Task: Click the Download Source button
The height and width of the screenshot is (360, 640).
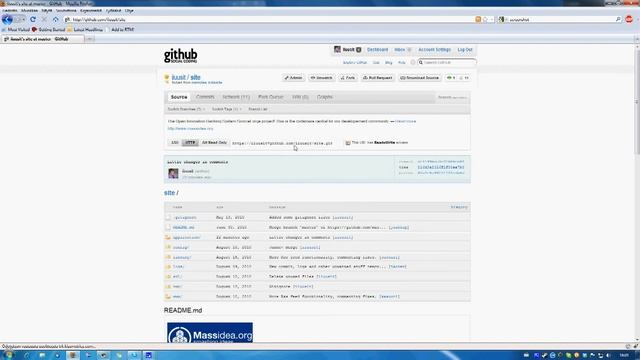Action: coord(419,78)
